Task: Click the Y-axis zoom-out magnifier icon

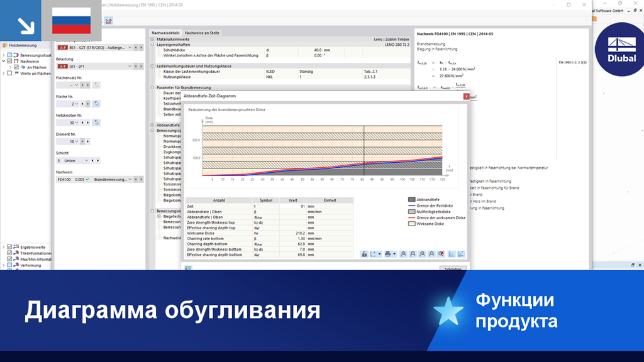Action: tap(431, 254)
